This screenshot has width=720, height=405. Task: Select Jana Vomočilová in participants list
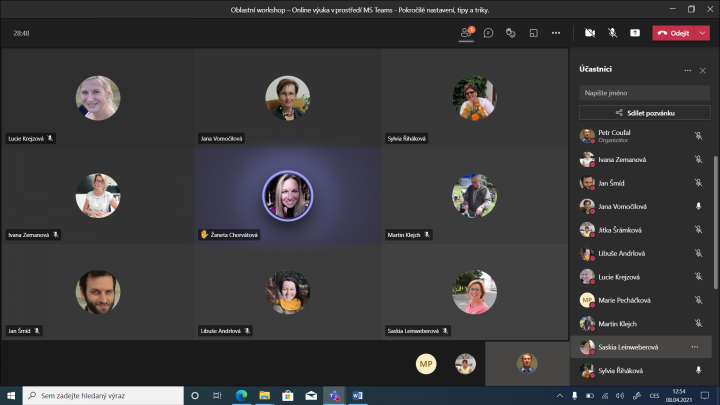pyautogui.click(x=641, y=206)
